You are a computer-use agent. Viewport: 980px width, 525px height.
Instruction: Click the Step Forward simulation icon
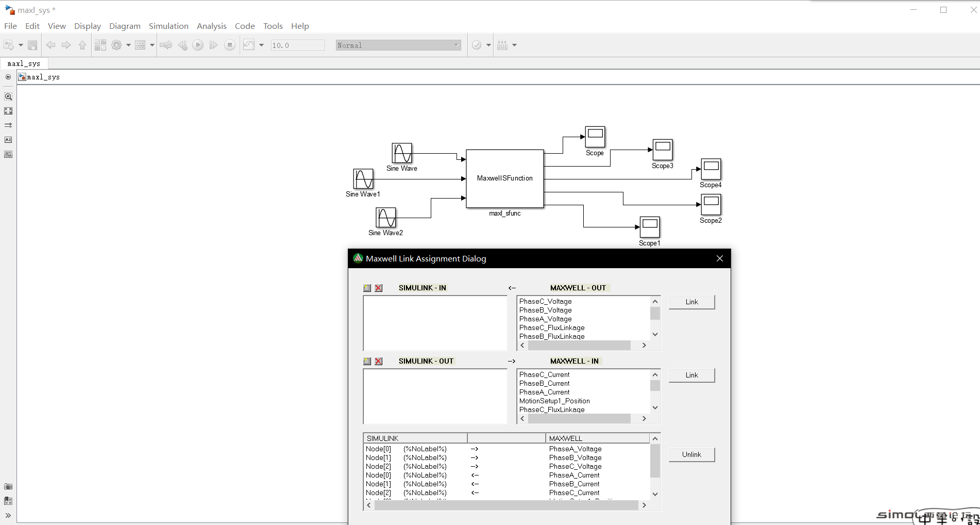click(x=213, y=45)
